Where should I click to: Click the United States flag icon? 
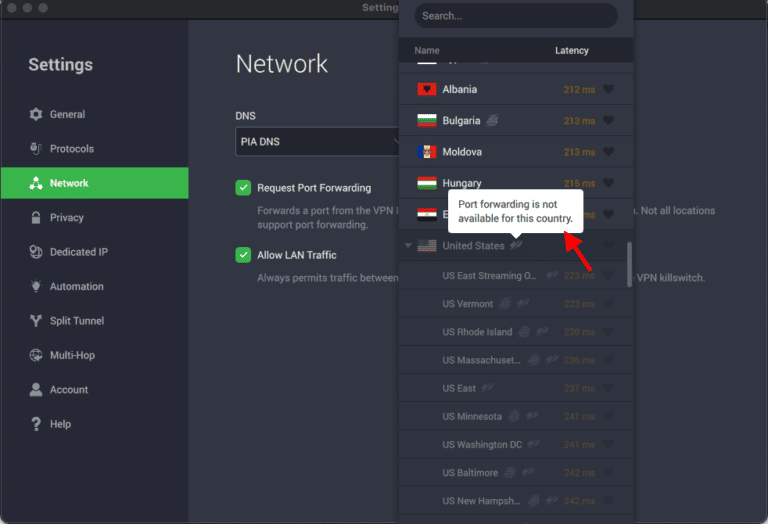click(x=427, y=246)
